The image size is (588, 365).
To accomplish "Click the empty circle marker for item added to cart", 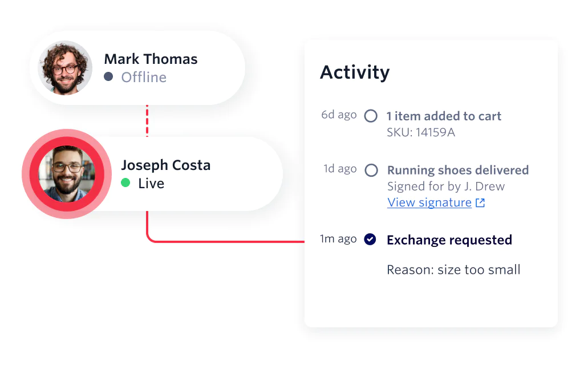I will pyautogui.click(x=371, y=116).
